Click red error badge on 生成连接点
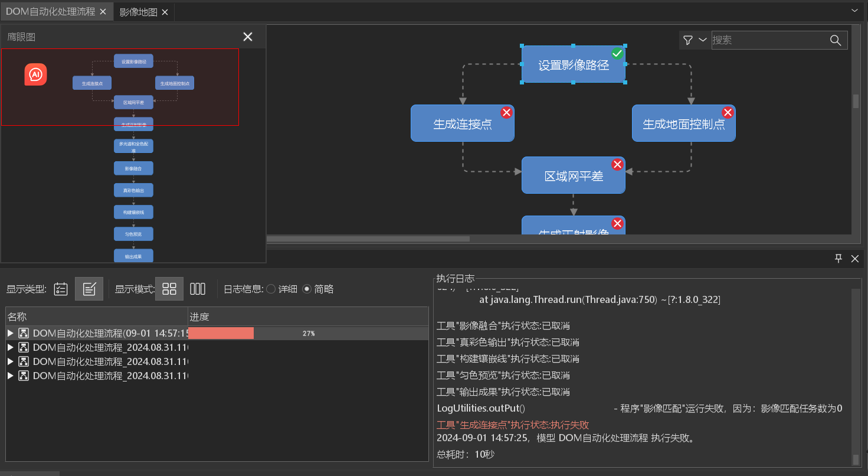The height and width of the screenshot is (476, 868). [x=506, y=112]
